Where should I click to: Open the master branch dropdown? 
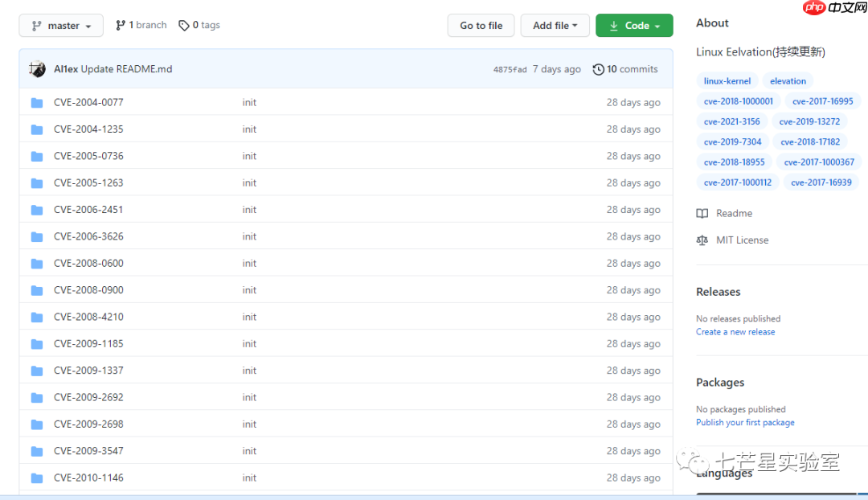tap(61, 26)
